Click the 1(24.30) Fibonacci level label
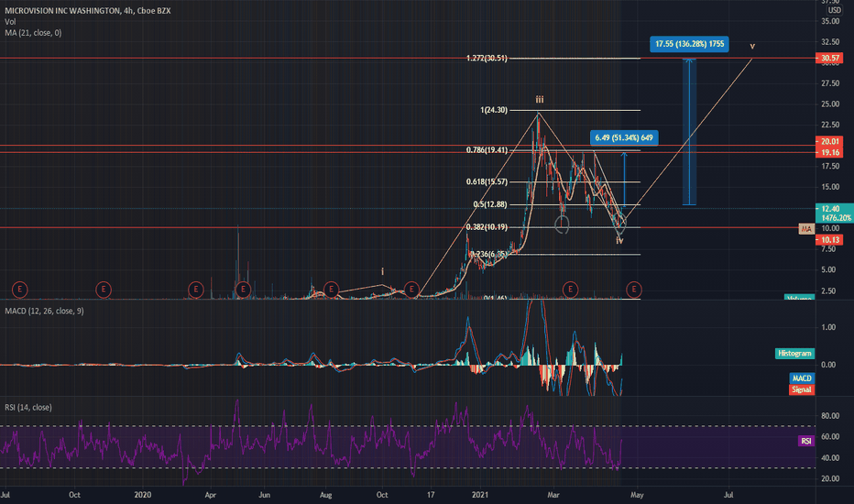This screenshot has height=504, width=854. pos(494,110)
